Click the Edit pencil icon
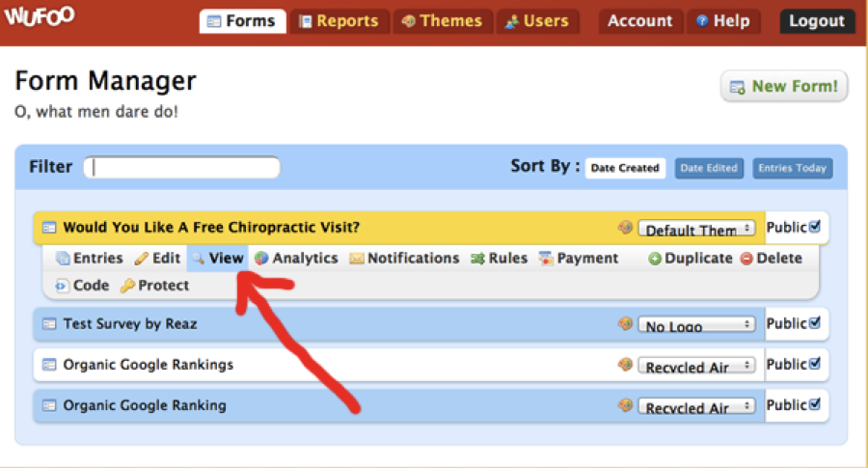The width and height of the screenshot is (868, 469). click(x=142, y=259)
